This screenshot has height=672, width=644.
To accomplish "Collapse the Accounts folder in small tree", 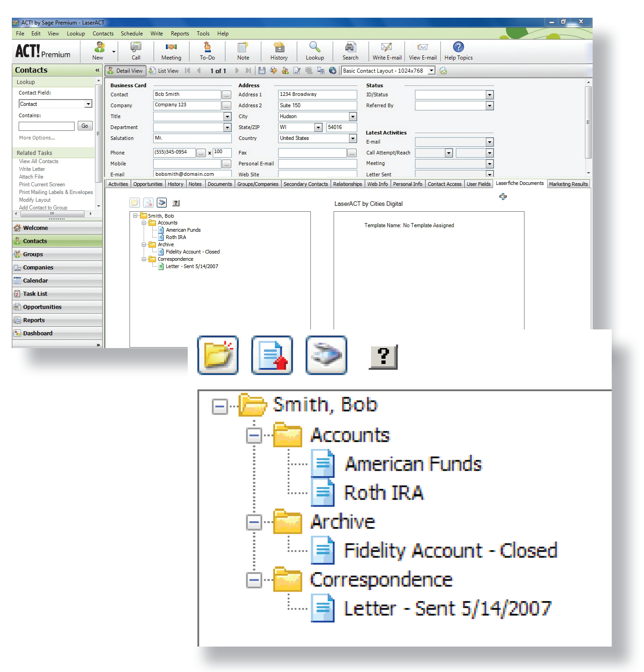I will [144, 223].
